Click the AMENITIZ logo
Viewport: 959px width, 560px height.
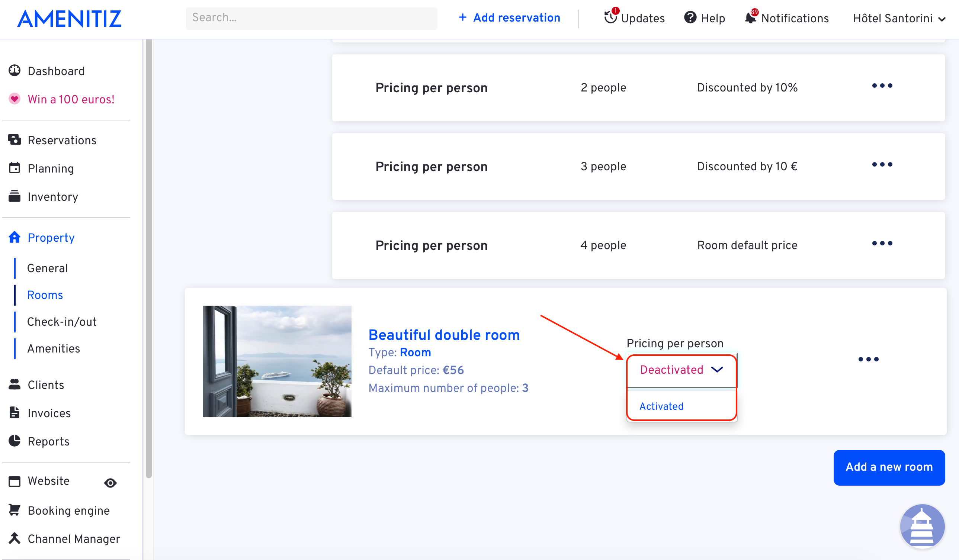pos(70,19)
